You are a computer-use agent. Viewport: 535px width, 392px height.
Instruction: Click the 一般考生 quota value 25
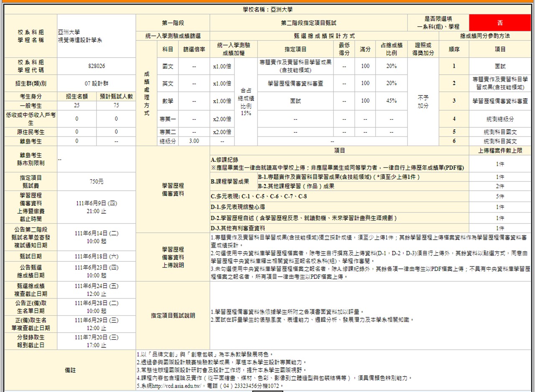(x=76, y=106)
